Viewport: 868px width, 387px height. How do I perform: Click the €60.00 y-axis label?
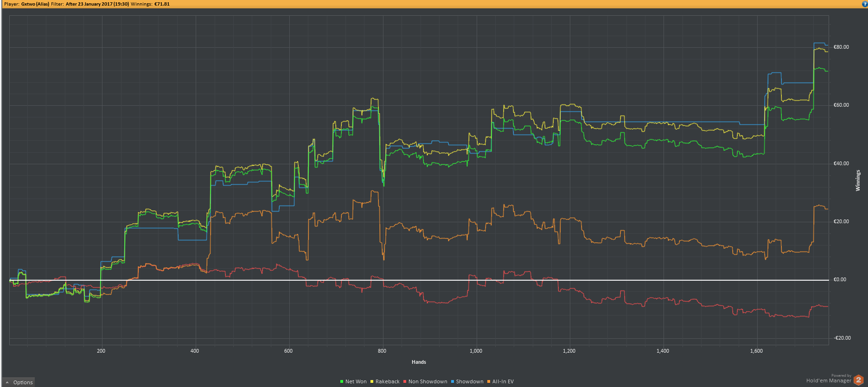(841, 105)
